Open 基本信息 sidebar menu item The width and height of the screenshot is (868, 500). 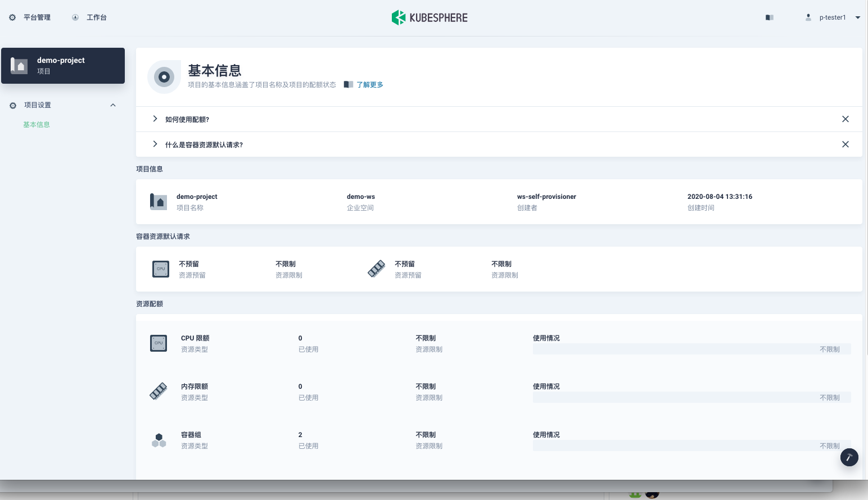(37, 125)
